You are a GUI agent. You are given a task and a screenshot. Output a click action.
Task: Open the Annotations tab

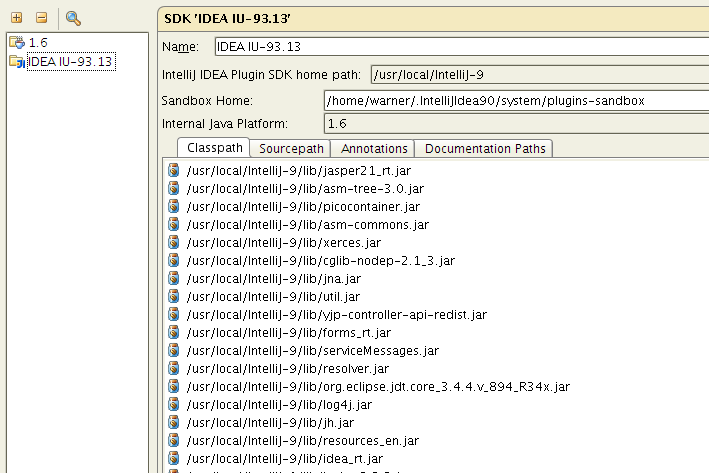pyautogui.click(x=374, y=148)
